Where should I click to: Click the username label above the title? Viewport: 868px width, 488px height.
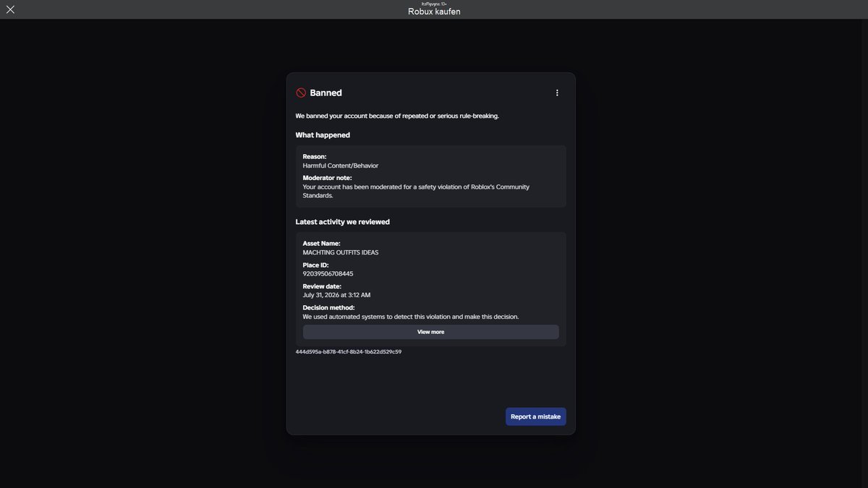point(434,4)
